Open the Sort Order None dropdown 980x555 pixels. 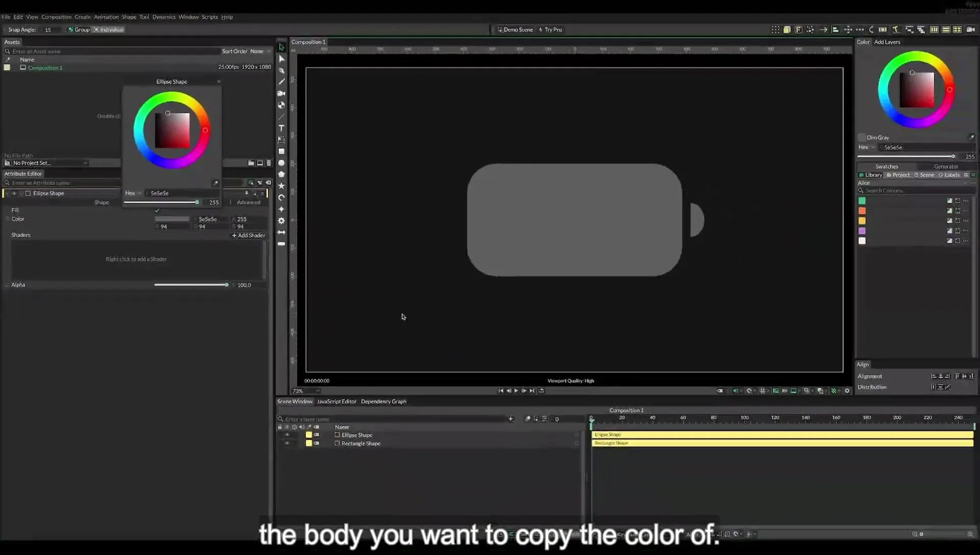tap(260, 51)
